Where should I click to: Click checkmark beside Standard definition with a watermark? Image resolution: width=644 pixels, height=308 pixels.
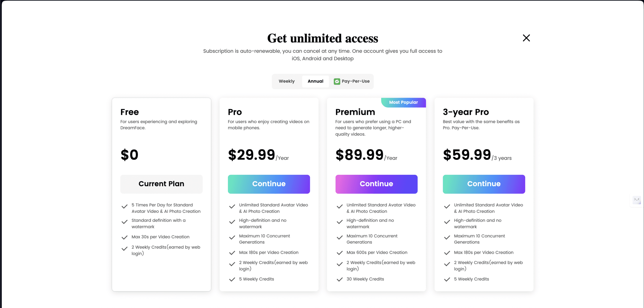[125, 222]
